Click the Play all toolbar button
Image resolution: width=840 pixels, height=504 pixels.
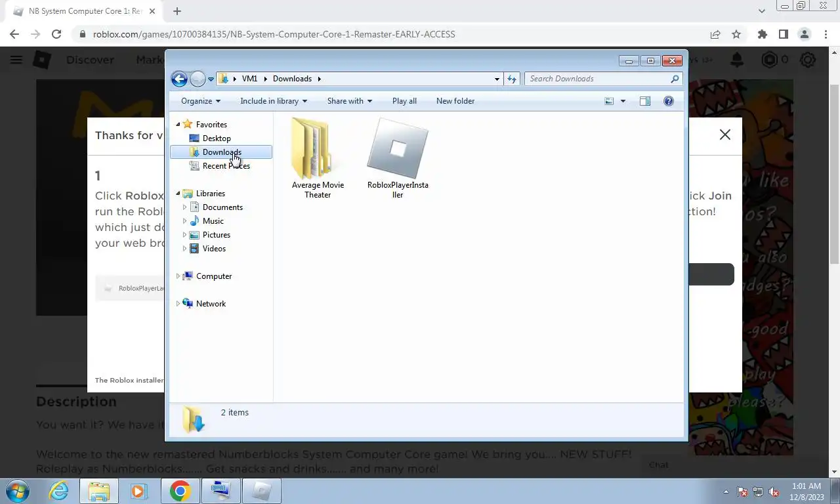tap(404, 101)
